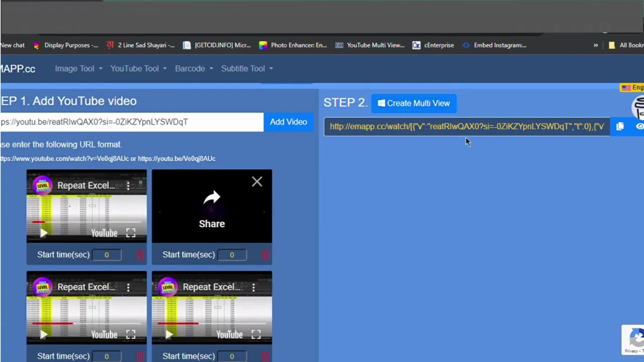Close the Share overlay with the X
This screenshot has height=362, width=644.
click(257, 182)
